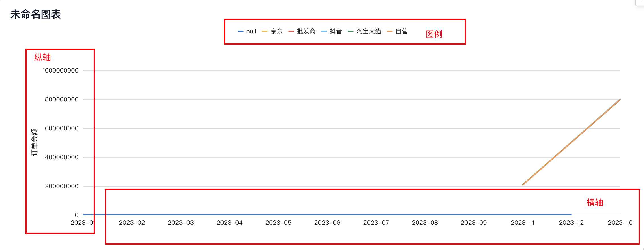The image size is (644, 250).
Task: Click the 200000000 y-axis tick label
Action: coord(62,186)
